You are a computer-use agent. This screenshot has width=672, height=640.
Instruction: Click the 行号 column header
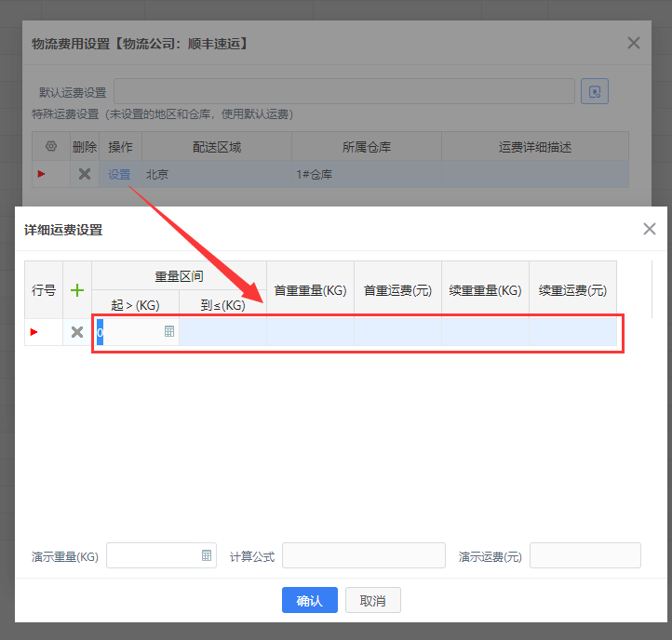[44, 290]
